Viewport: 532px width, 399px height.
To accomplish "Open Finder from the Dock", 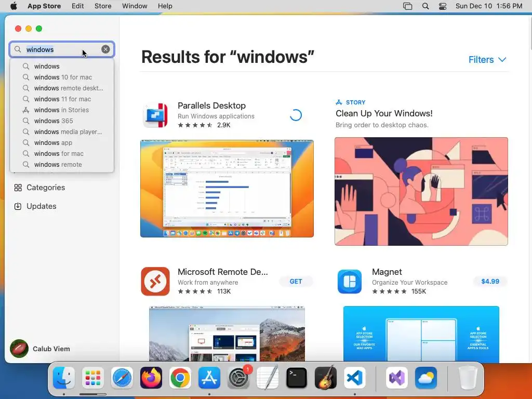I will pos(64,378).
